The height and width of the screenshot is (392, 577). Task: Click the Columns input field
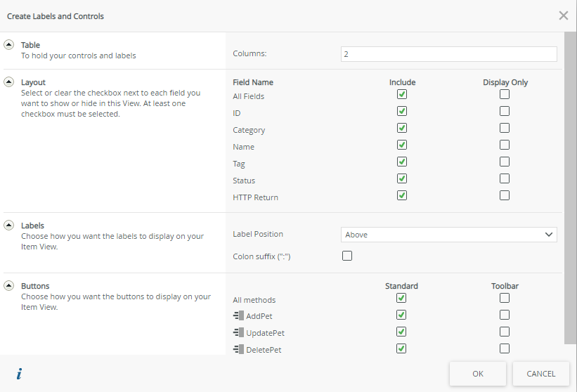pyautogui.click(x=448, y=54)
